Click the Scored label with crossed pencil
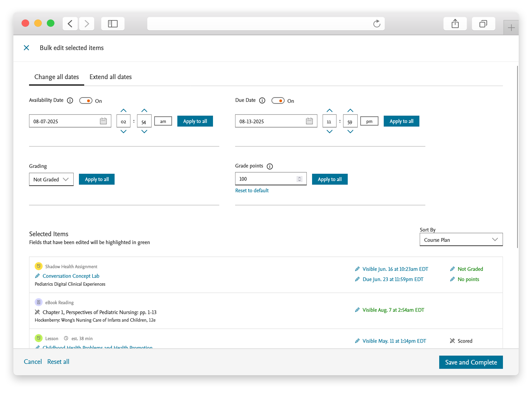532x401 pixels. 461,341
